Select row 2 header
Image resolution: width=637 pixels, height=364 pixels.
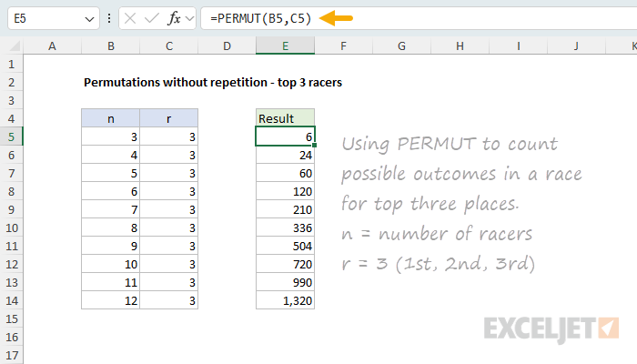[x=11, y=83]
